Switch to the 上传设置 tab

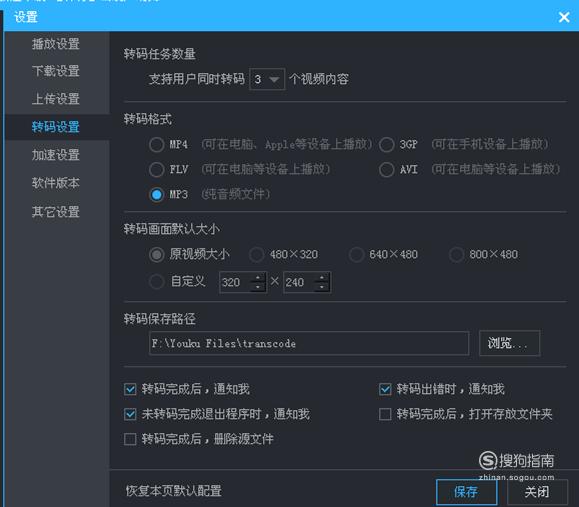tap(56, 99)
